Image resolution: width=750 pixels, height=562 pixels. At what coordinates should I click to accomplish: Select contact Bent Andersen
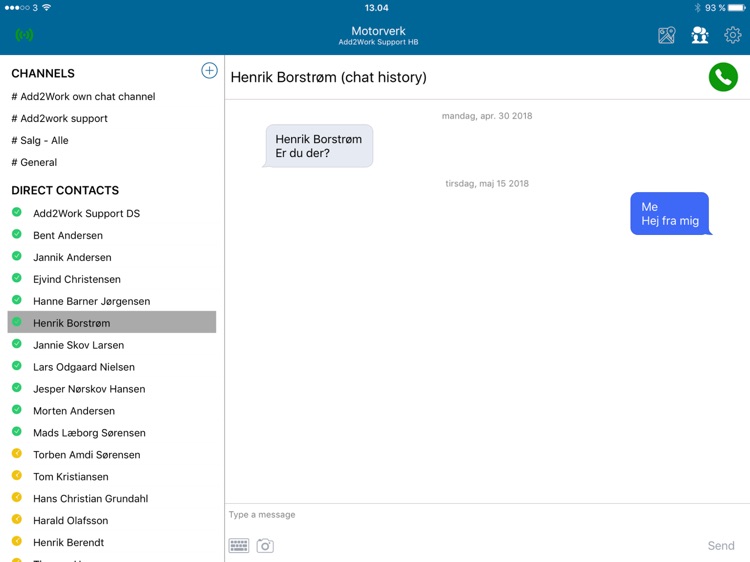click(68, 236)
